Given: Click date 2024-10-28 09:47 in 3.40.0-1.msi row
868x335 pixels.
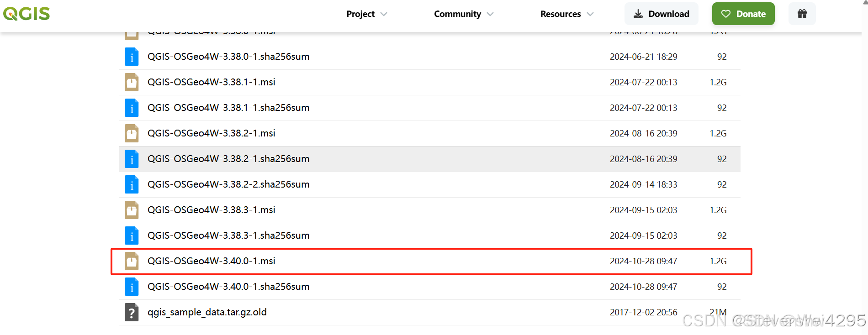Looking at the screenshot, I should tap(643, 261).
